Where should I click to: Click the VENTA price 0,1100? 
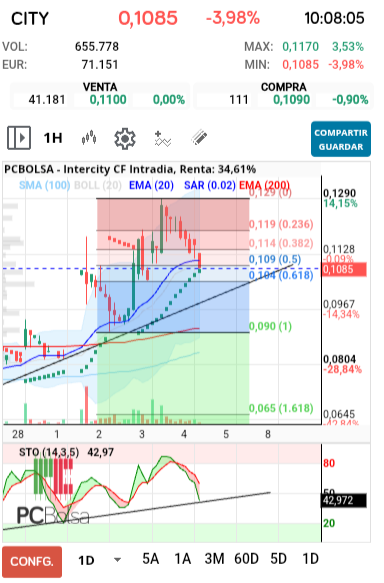(x=108, y=100)
